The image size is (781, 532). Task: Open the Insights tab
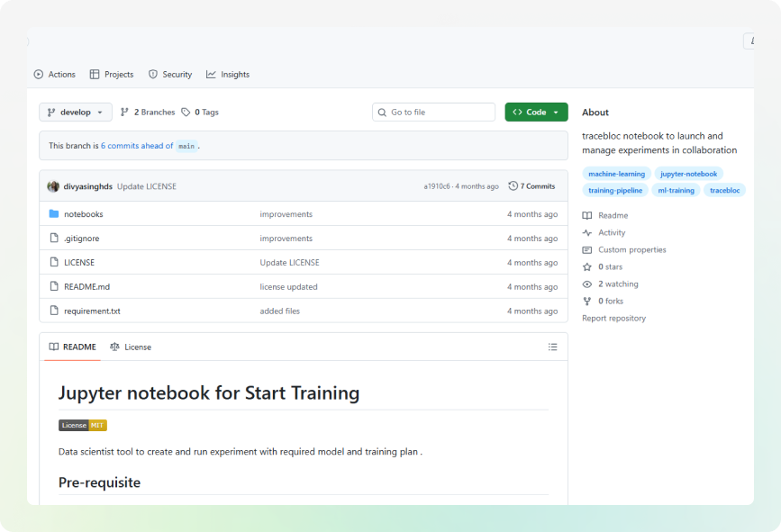228,75
